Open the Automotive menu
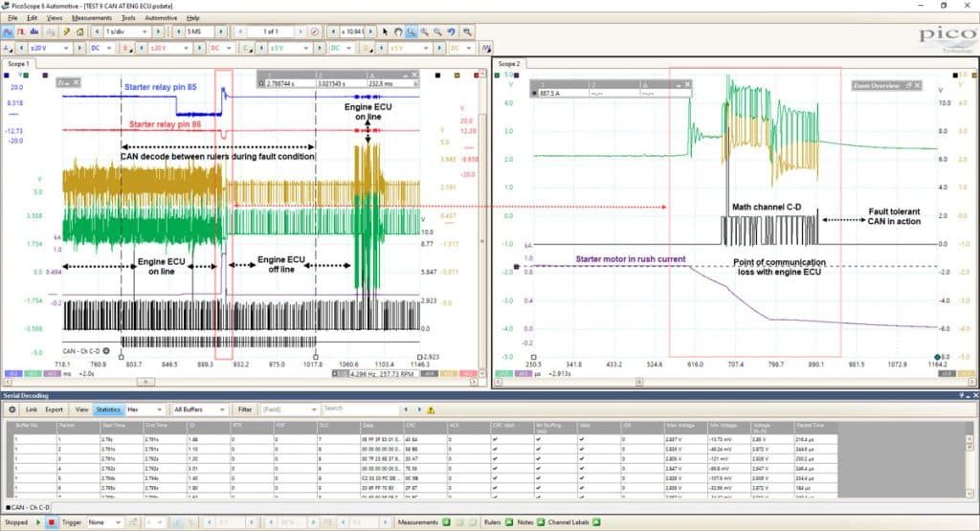 tap(161, 18)
